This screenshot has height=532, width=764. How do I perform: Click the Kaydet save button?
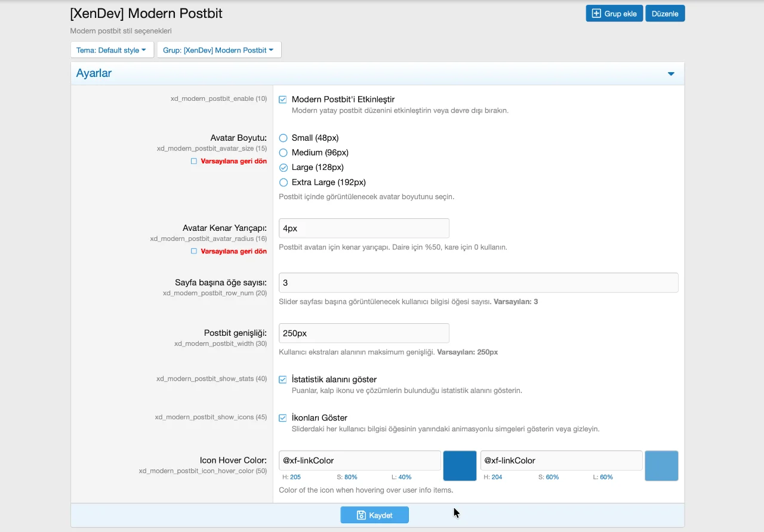coord(374,515)
